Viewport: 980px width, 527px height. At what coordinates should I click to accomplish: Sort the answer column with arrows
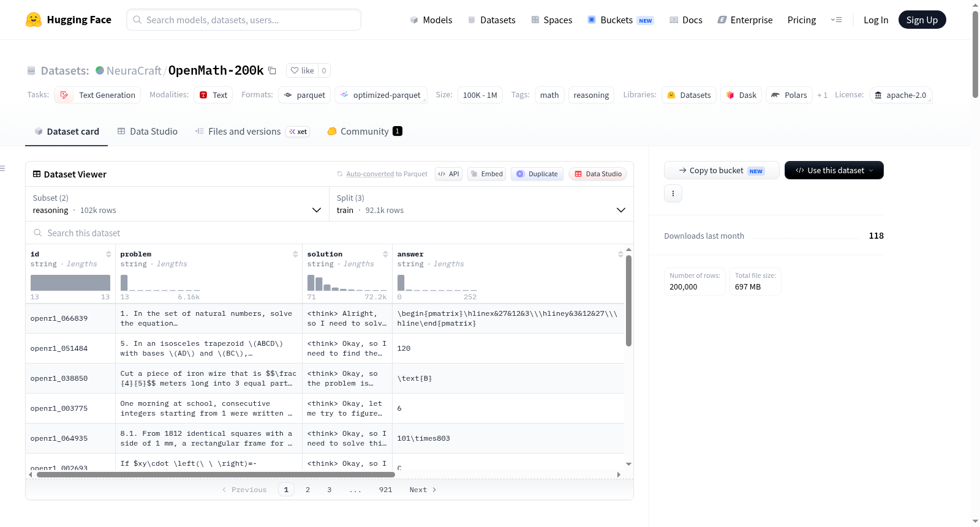[x=620, y=254]
